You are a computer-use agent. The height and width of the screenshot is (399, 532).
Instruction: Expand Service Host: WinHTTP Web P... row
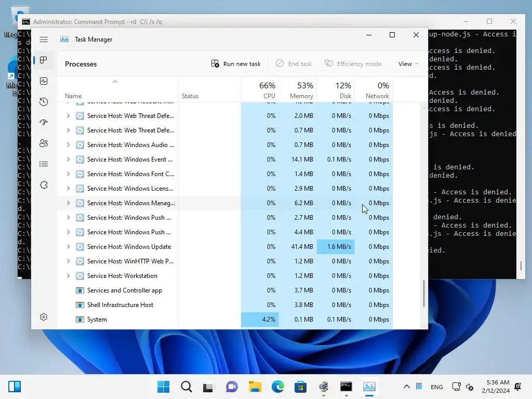(68, 261)
